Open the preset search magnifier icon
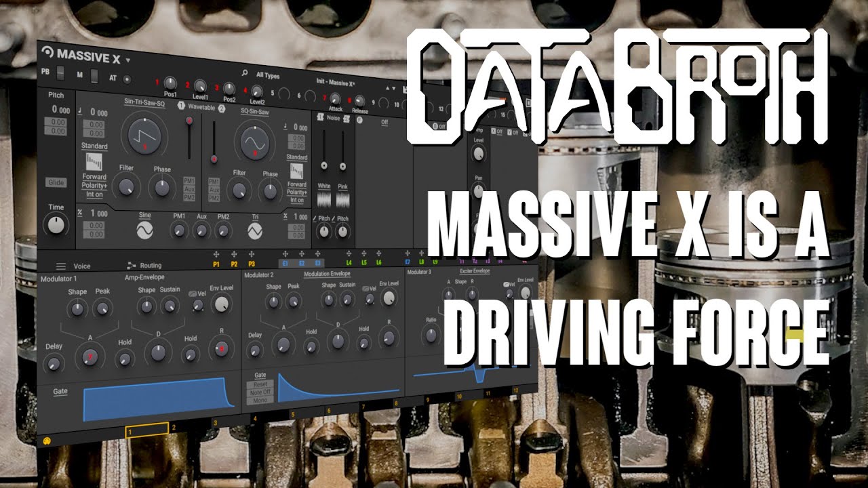Image resolution: width=868 pixels, height=488 pixels. [245, 72]
